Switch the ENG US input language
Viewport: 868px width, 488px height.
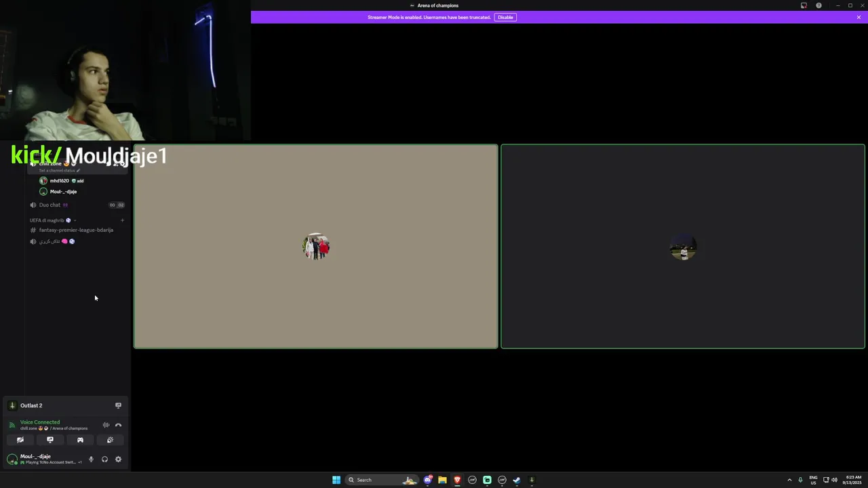813,480
